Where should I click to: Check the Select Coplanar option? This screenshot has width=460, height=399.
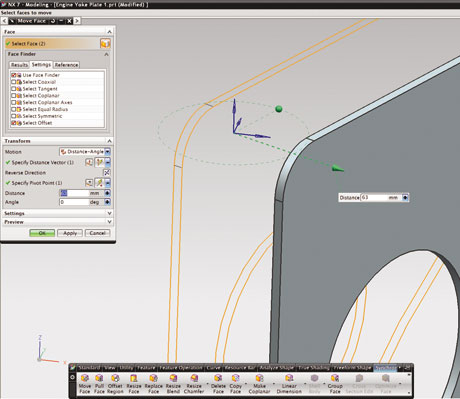coord(14,96)
